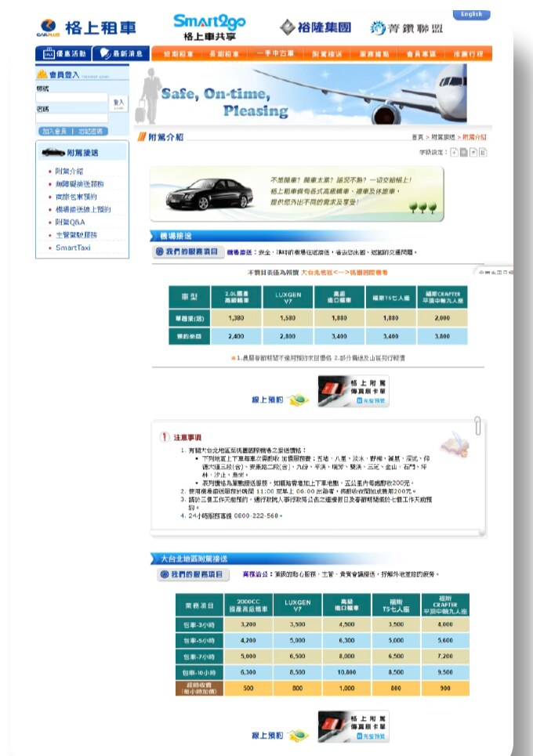
Task: Select 一手中古車 in the orange menu
Action: pyautogui.click(x=275, y=53)
